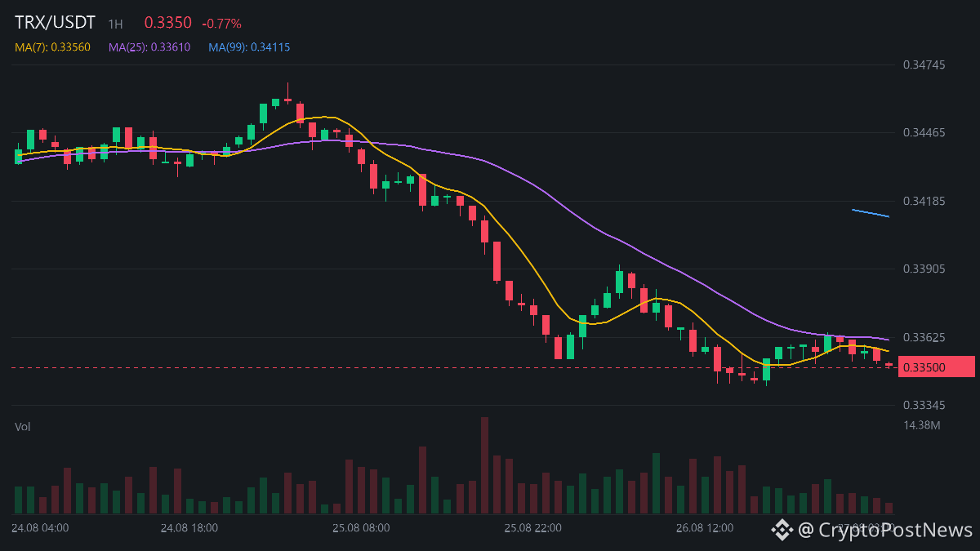
Task: Click the highest candle's upper wick
Action: [x=287, y=90]
